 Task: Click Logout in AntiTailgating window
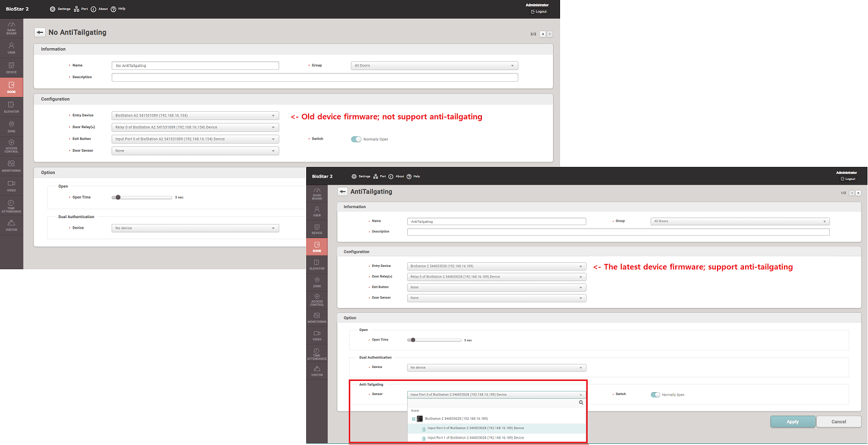pyautogui.click(x=847, y=179)
